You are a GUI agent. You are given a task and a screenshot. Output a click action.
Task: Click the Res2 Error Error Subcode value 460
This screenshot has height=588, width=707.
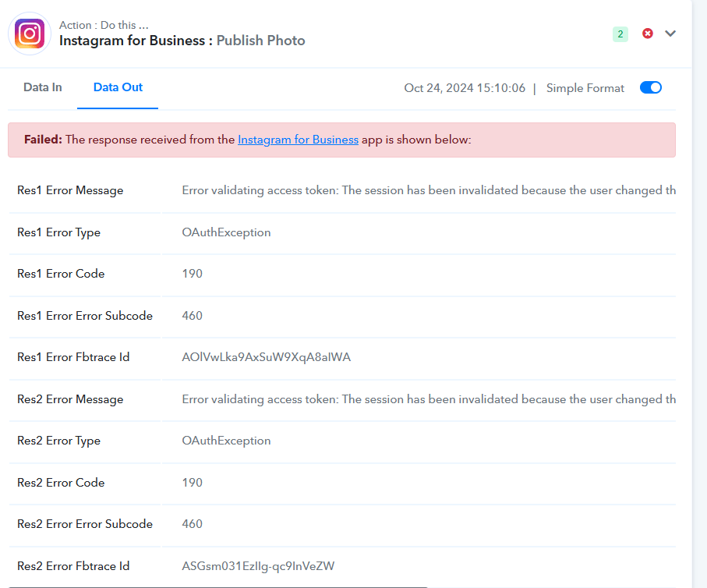(192, 524)
